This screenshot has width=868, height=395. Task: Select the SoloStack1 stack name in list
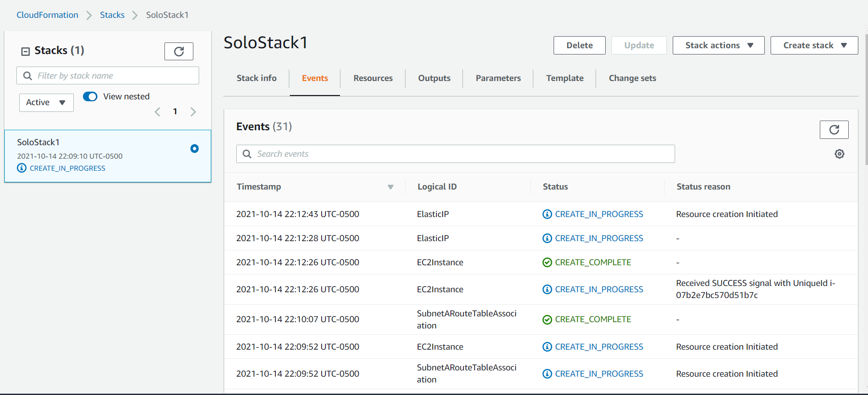pyautogui.click(x=38, y=142)
